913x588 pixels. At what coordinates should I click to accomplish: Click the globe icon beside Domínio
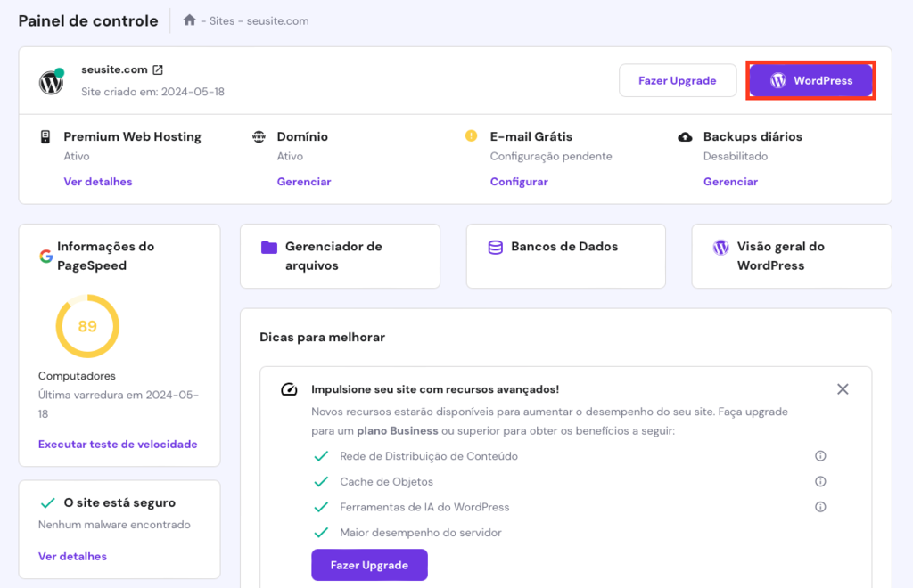(x=259, y=135)
